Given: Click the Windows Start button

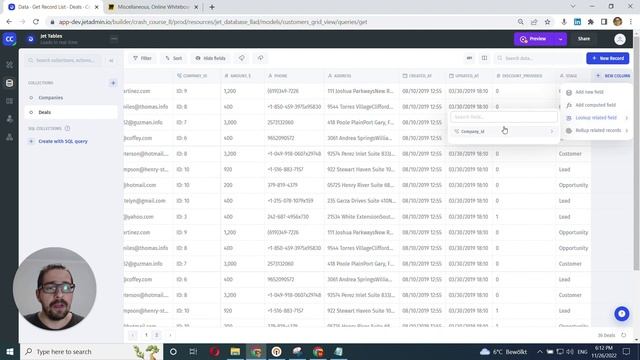Looking at the screenshot, I should (10, 351).
